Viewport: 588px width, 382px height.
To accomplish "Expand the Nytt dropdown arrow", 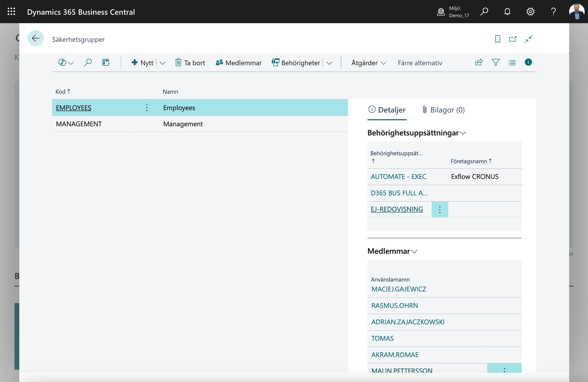I will tap(162, 63).
